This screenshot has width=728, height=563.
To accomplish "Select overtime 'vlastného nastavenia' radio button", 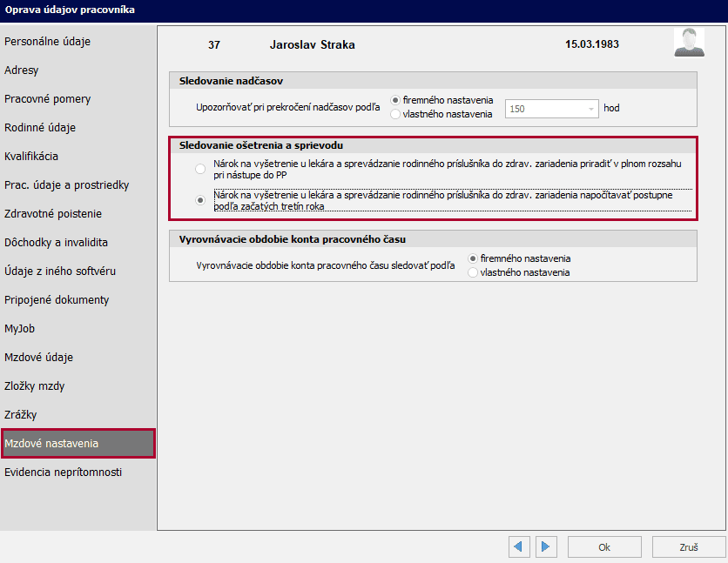I will 396,114.
